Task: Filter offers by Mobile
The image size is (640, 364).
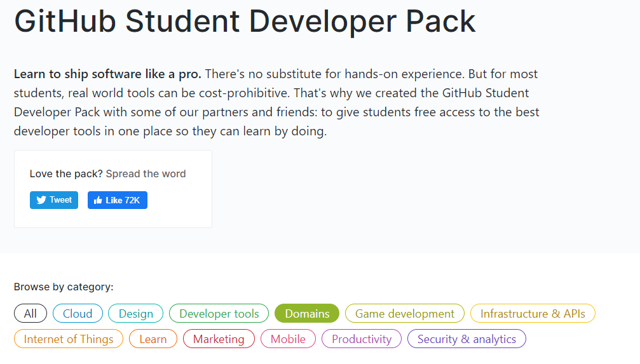Action: click(288, 339)
